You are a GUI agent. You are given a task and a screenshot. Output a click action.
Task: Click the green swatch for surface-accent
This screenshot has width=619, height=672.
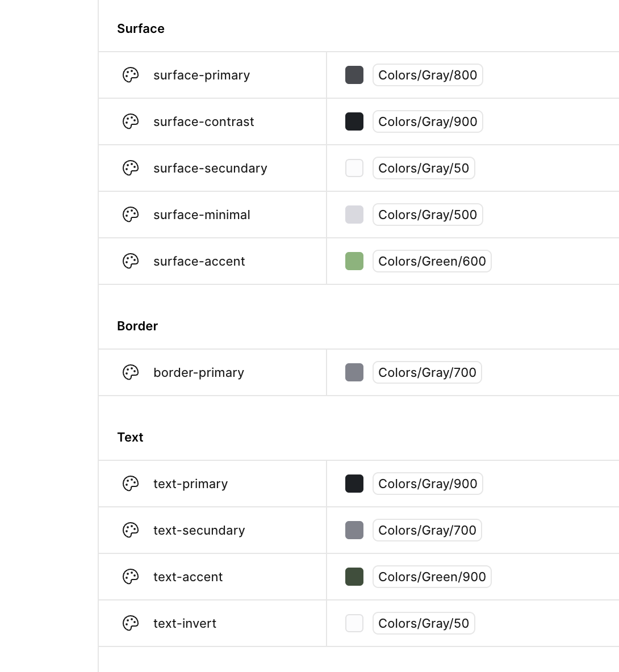[x=354, y=261]
